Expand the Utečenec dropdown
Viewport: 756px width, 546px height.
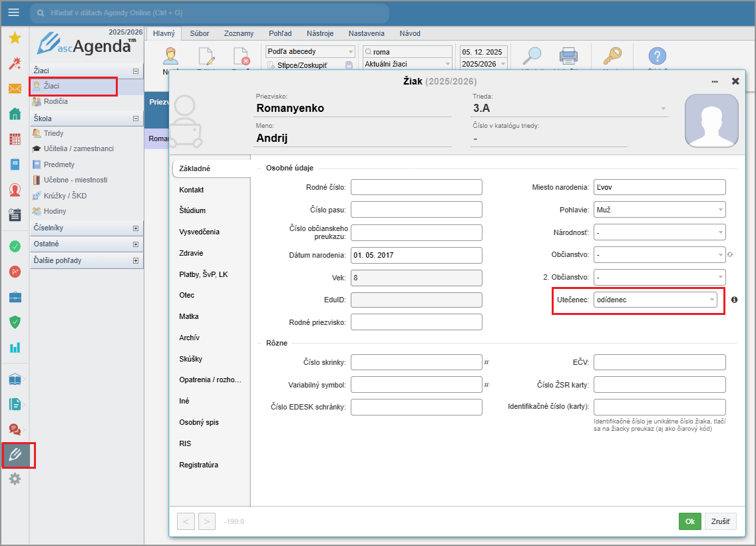point(655,300)
